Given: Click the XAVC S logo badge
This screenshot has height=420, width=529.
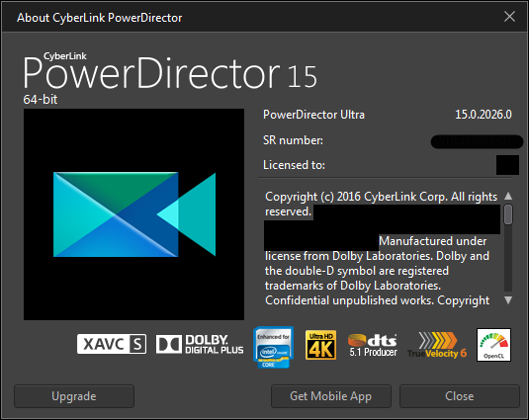Looking at the screenshot, I should coord(112,344).
